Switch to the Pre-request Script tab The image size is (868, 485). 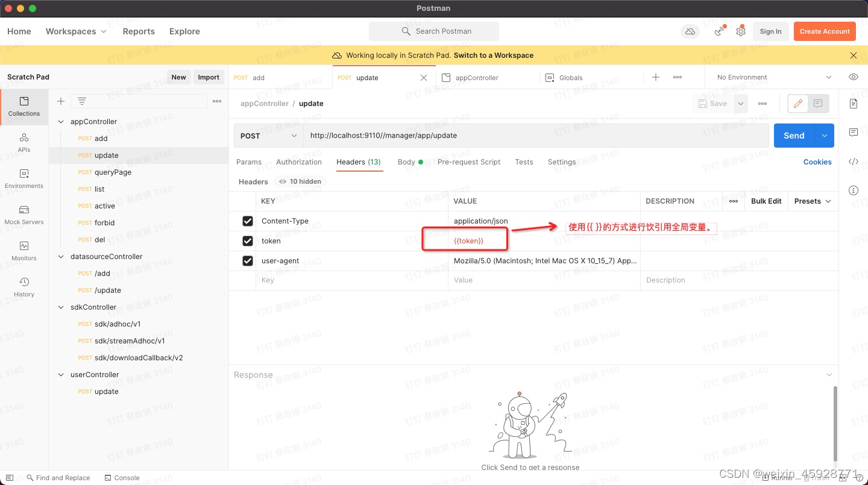469,162
